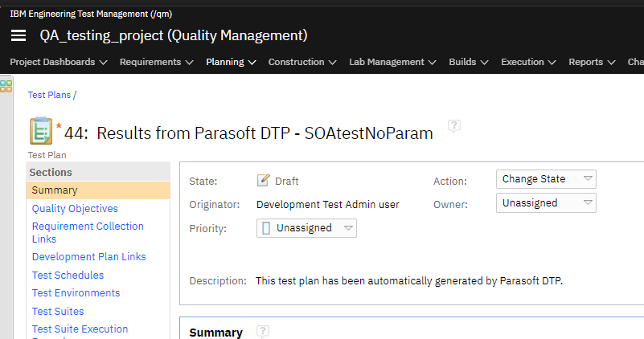
Task: Open Reports menu
Action: tap(592, 62)
